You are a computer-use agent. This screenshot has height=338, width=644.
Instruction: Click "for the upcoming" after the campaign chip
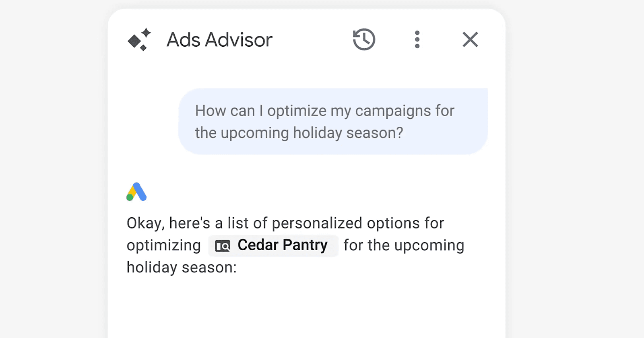pyautogui.click(x=404, y=245)
